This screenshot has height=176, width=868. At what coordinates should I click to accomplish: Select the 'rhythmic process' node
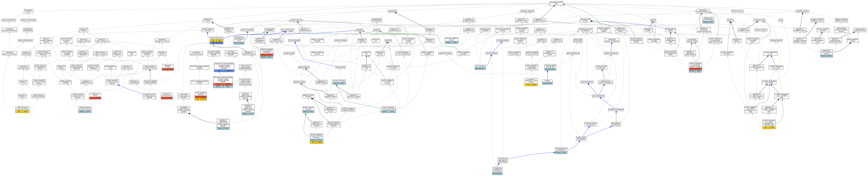click(737, 11)
